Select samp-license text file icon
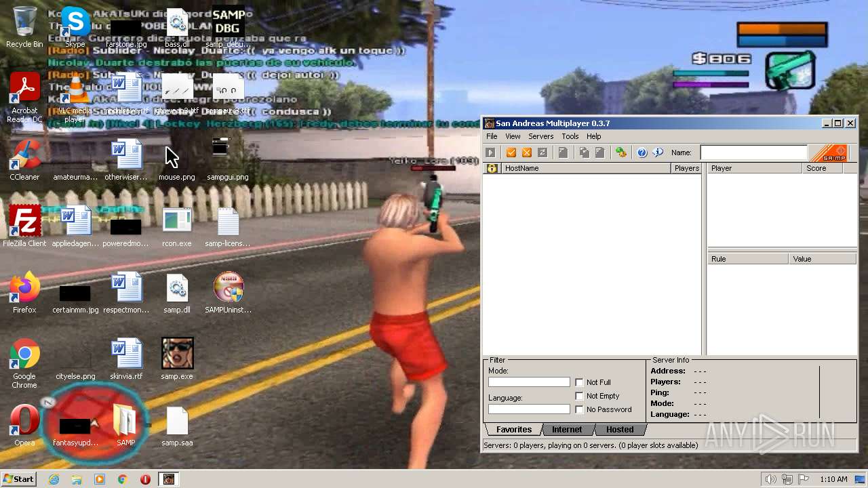This screenshot has width=868, height=488. [x=228, y=226]
